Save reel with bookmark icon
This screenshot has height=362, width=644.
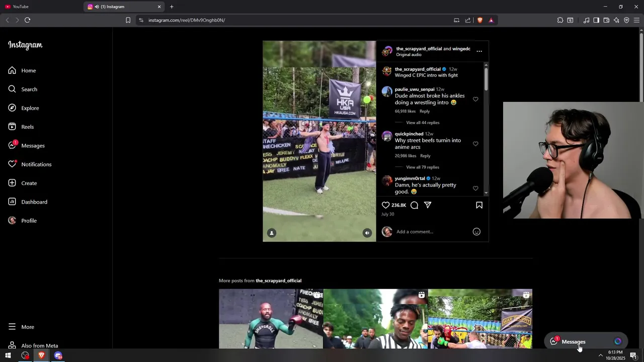[x=479, y=205]
